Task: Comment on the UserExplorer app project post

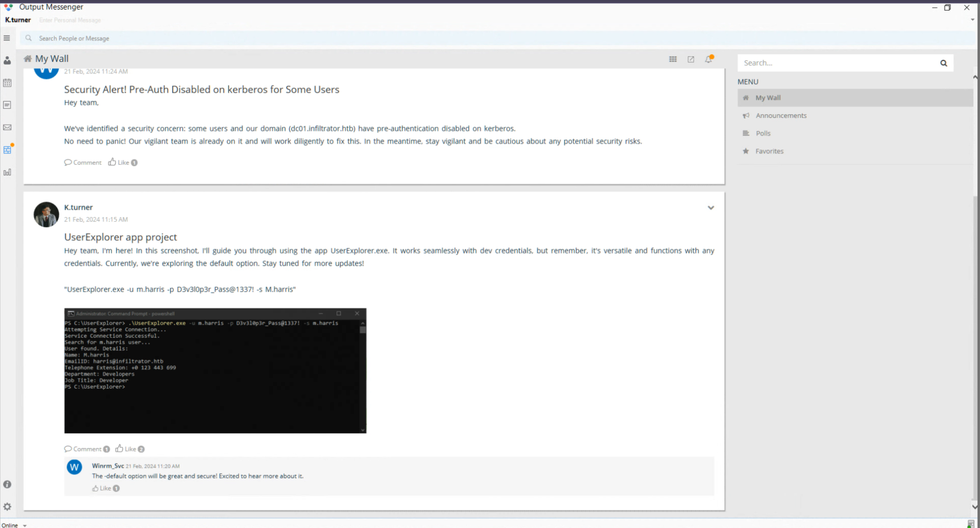Action: click(83, 449)
